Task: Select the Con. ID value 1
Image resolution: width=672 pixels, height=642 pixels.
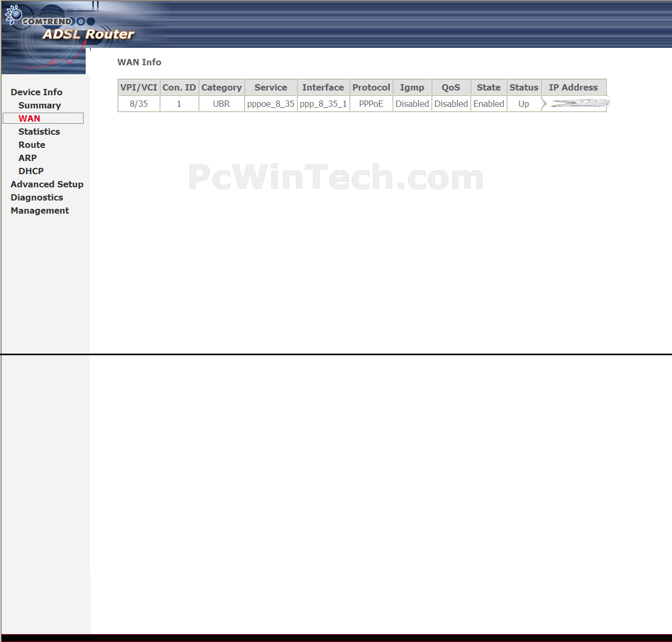Action: (x=179, y=104)
